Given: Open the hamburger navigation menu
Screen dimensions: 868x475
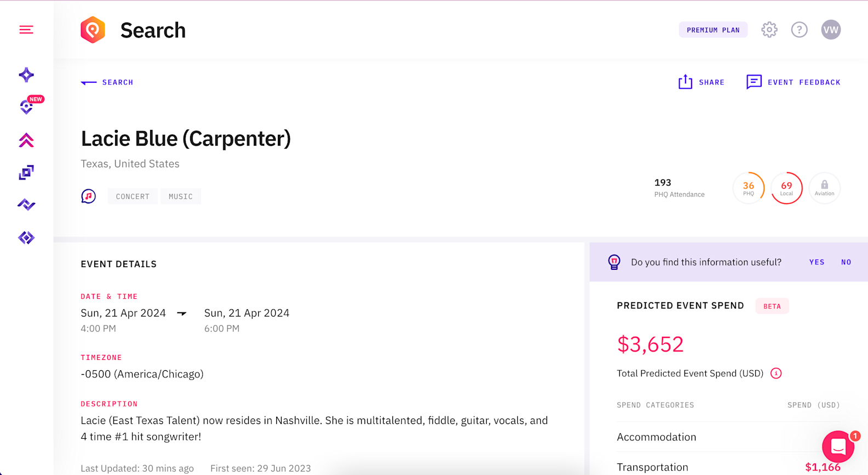Looking at the screenshot, I should pos(26,30).
